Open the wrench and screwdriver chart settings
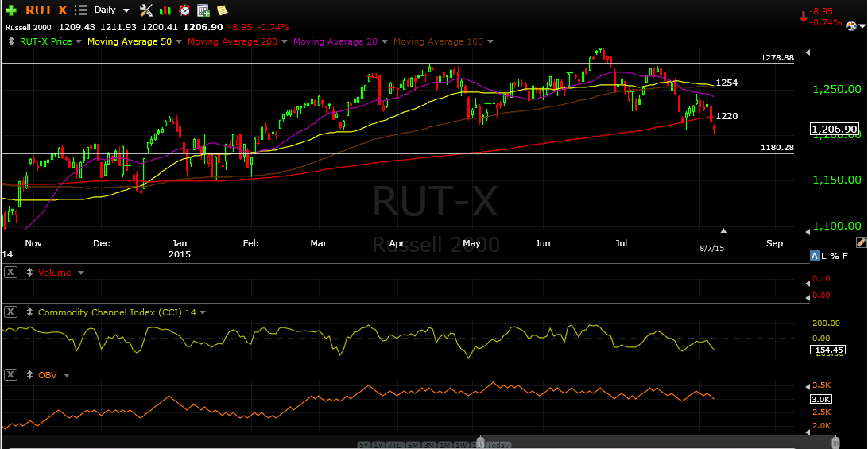The height and width of the screenshot is (449, 868). point(146,10)
